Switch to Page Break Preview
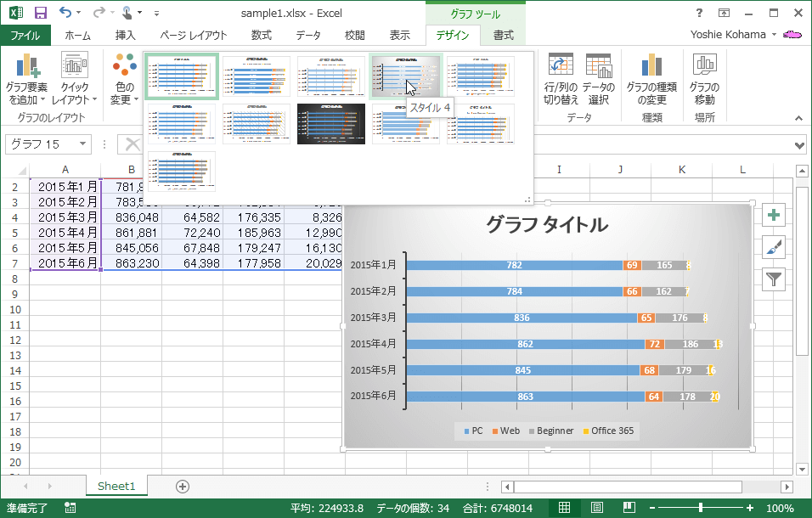The height and width of the screenshot is (518, 812). [x=629, y=508]
